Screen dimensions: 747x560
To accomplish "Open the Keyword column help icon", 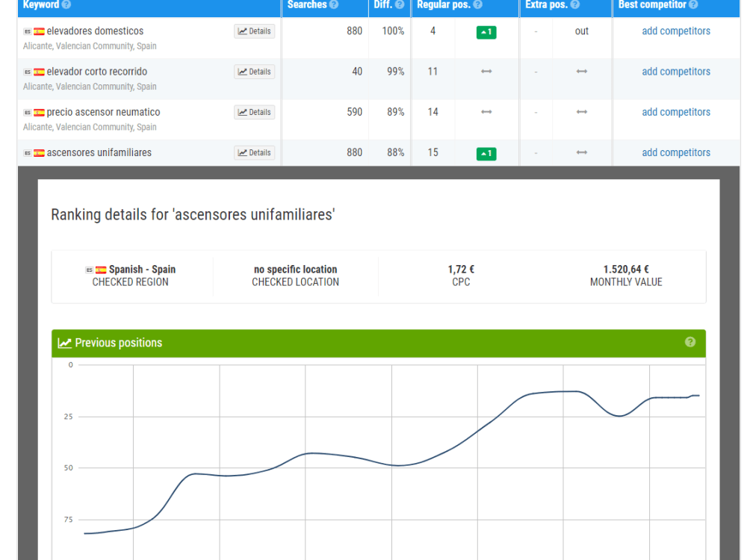I will (x=66, y=4).
